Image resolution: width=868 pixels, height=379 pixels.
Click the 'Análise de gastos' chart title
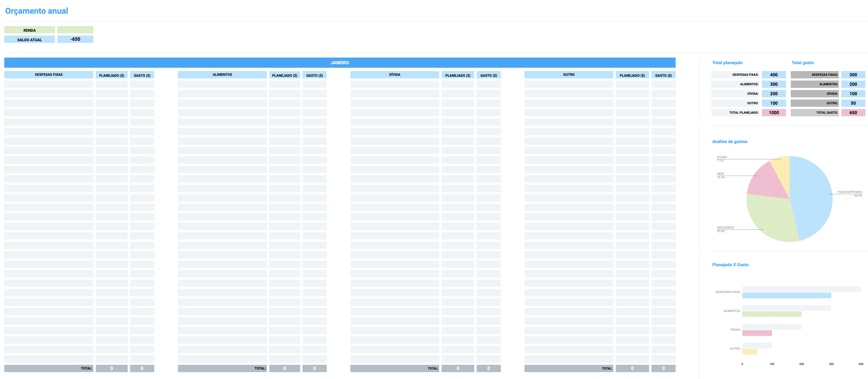[729, 141]
